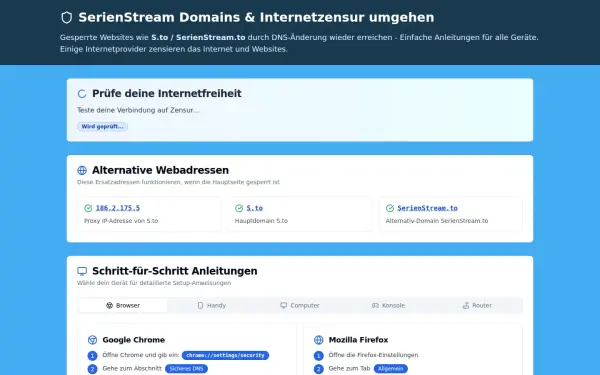Click step 2 circle under Google Chrome
Screen dimensions: 600x375
click(92, 369)
